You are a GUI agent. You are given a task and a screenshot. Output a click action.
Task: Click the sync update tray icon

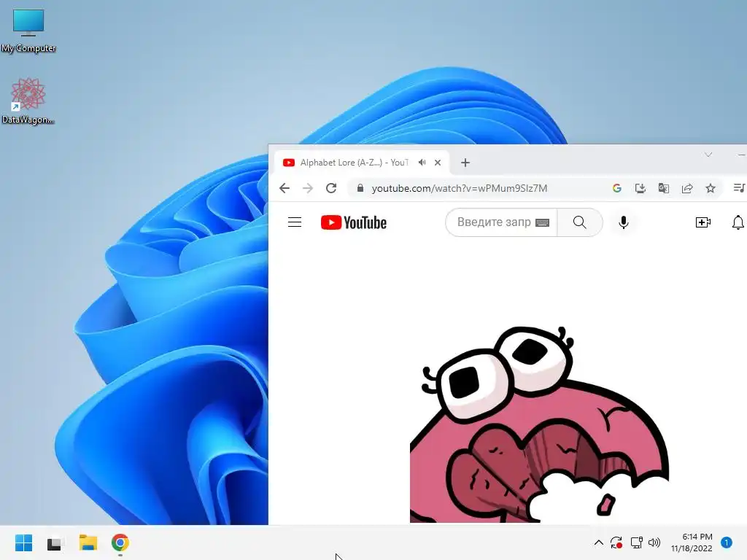pyautogui.click(x=616, y=542)
